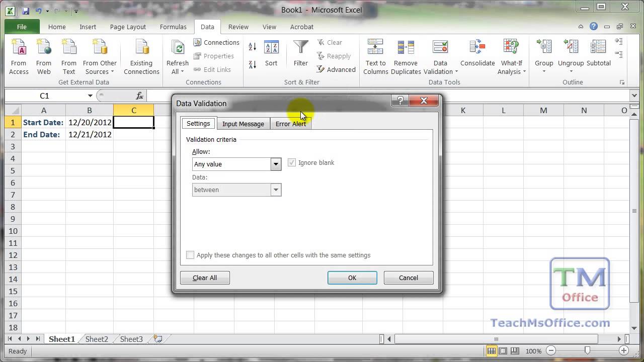Click Remove Duplicates
This screenshot has height=362, width=644.
[x=406, y=57]
